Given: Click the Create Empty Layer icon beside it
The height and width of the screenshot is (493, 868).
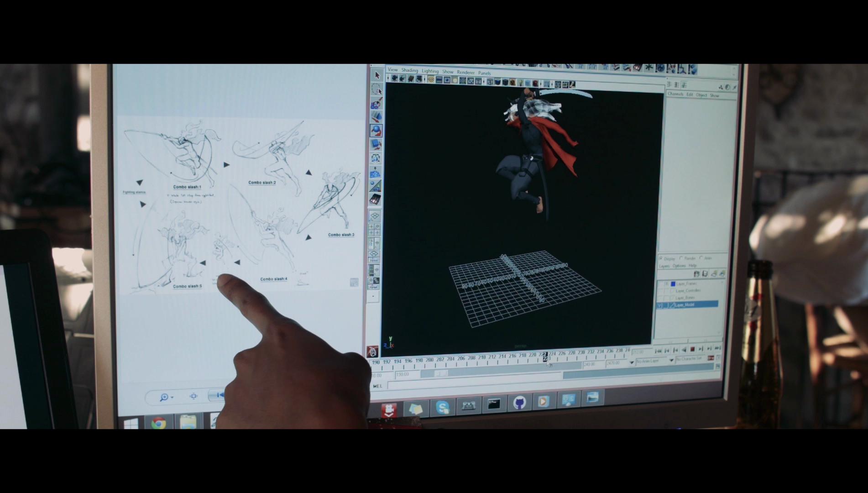Looking at the screenshot, I should (x=705, y=274).
